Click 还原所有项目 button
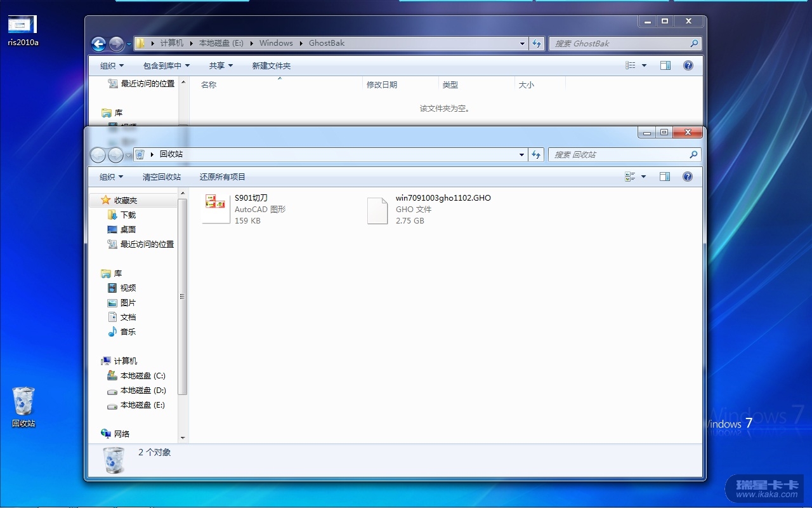 click(x=223, y=177)
